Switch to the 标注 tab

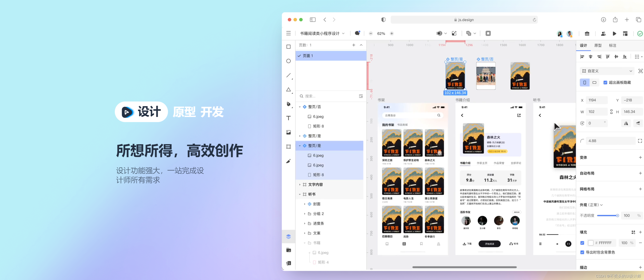[x=612, y=45]
